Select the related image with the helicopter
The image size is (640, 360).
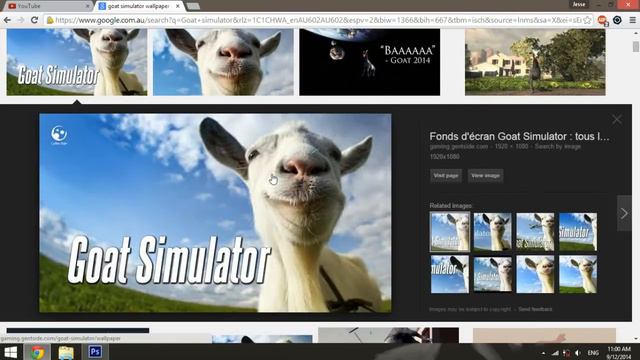click(535, 231)
